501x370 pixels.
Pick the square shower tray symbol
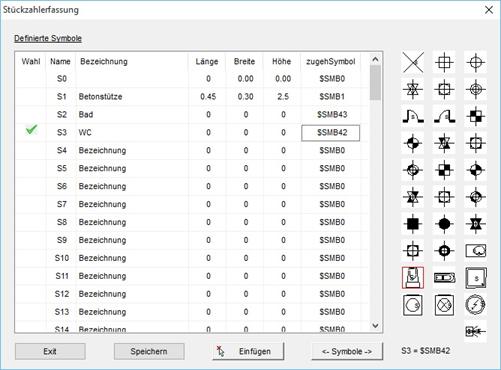(476, 278)
